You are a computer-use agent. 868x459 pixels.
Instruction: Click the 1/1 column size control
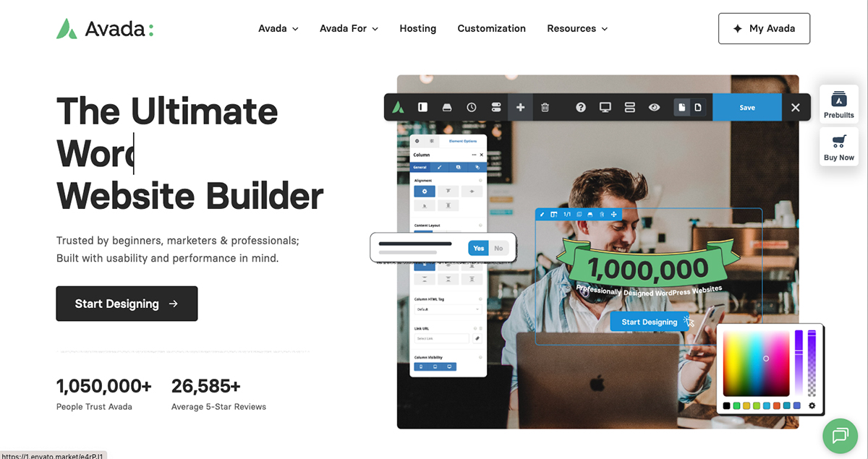(x=567, y=215)
